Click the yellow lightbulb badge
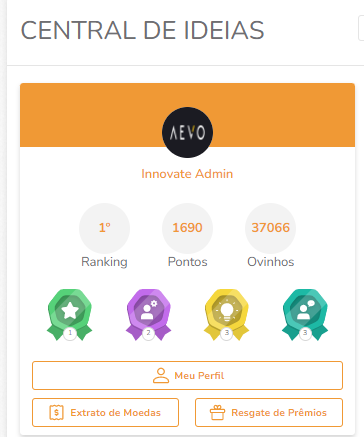The height and width of the screenshot is (437, 364). (227, 315)
